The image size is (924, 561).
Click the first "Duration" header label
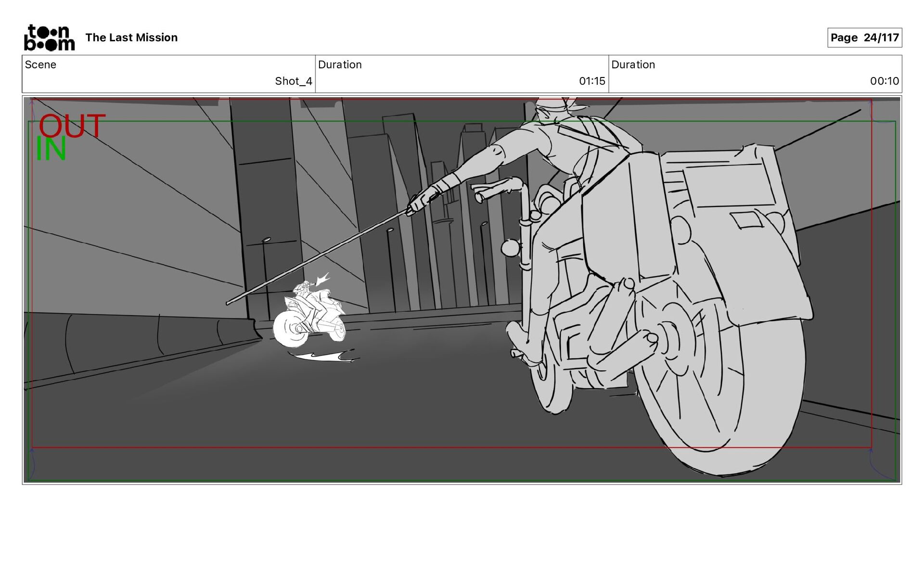coord(340,64)
